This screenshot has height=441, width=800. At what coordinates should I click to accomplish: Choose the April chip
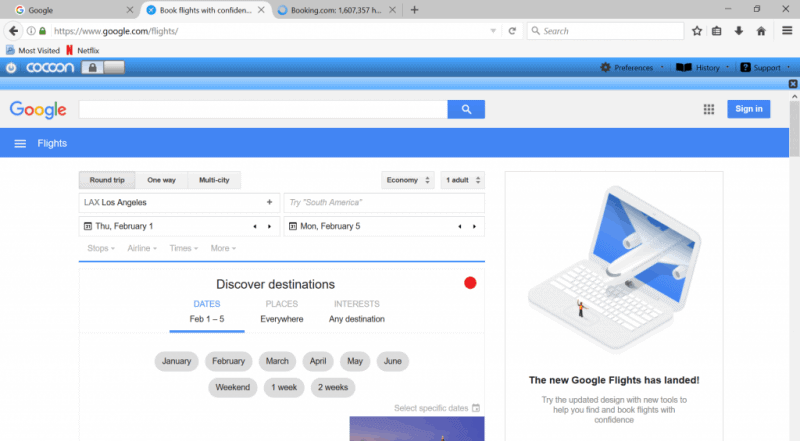tap(318, 361)
